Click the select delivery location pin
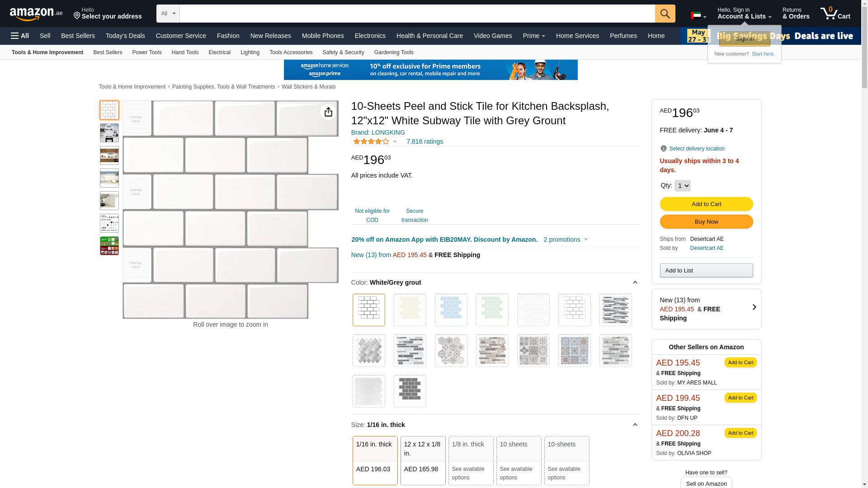 pos(663,149)
